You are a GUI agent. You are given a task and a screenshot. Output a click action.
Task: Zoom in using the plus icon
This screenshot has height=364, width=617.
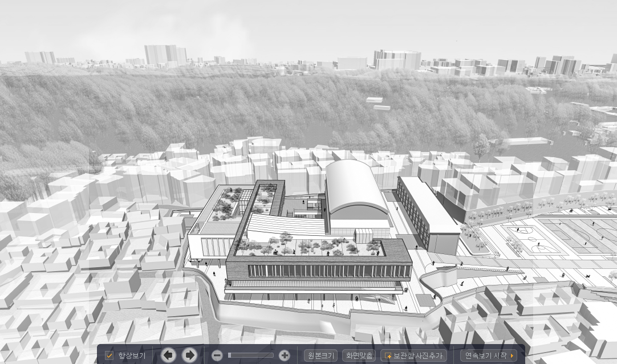pyautogui.click(x=284, y=355)
